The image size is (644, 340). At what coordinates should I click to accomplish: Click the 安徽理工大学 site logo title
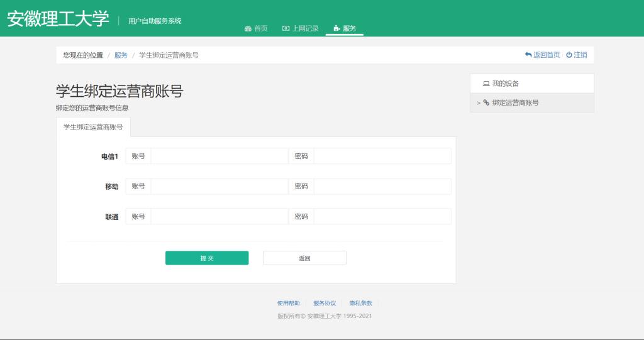tap(58, 19)
